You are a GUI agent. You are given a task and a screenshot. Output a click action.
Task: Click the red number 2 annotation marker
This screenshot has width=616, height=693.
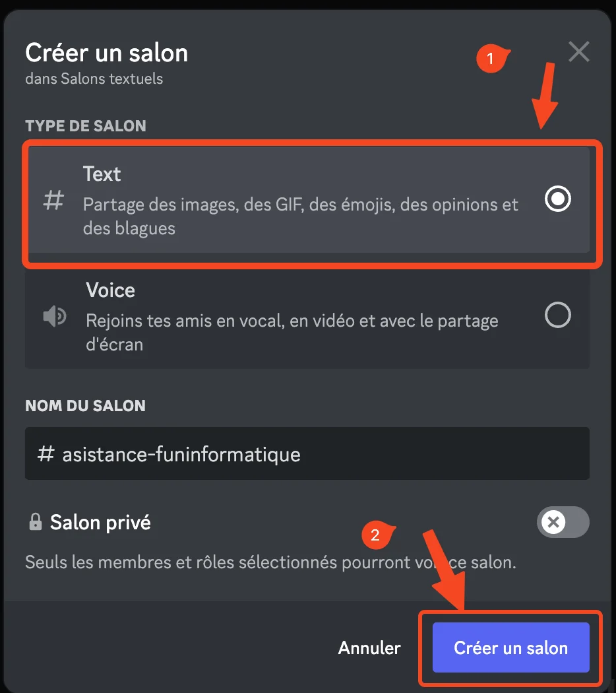(x=377, y=535)
